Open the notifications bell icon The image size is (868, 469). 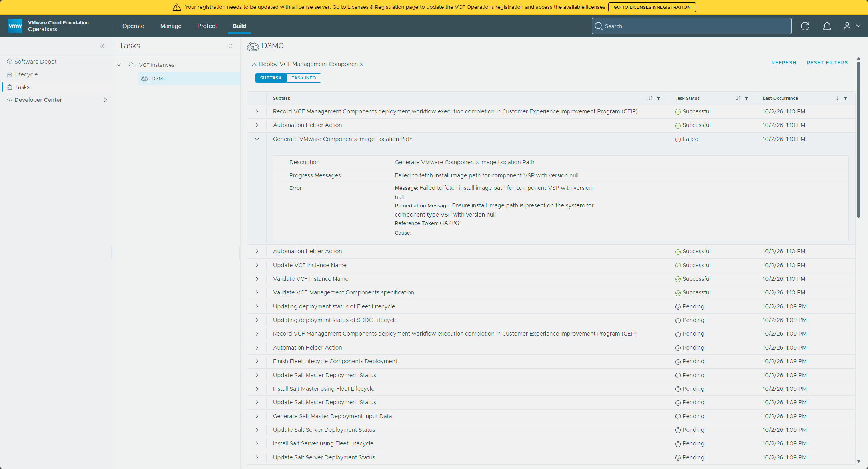[827, 26]
